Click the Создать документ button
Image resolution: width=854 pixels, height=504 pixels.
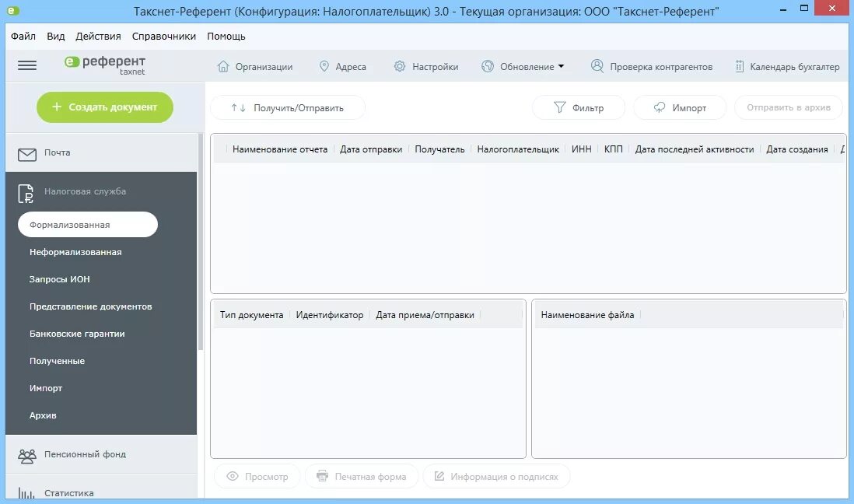pos(105,107)
